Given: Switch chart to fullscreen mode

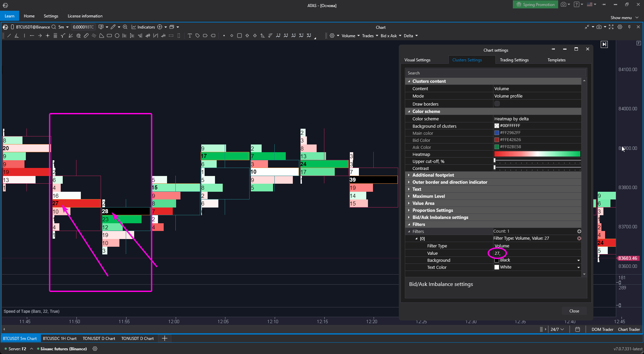Looking at the screenshot, I should point(611,27).
